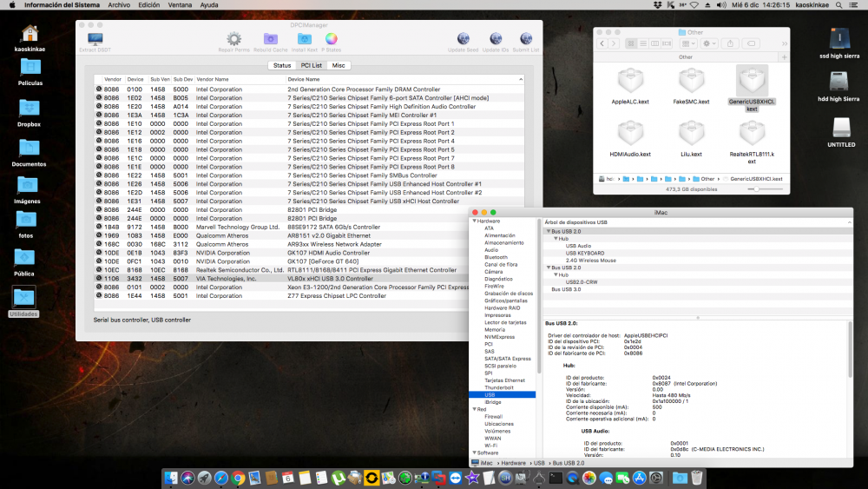This screenshot has height=489, width=868.
Task: Collapse the second Bus USB 2.0 tree node
Action: pyautogui.click(x=549, y=268)
